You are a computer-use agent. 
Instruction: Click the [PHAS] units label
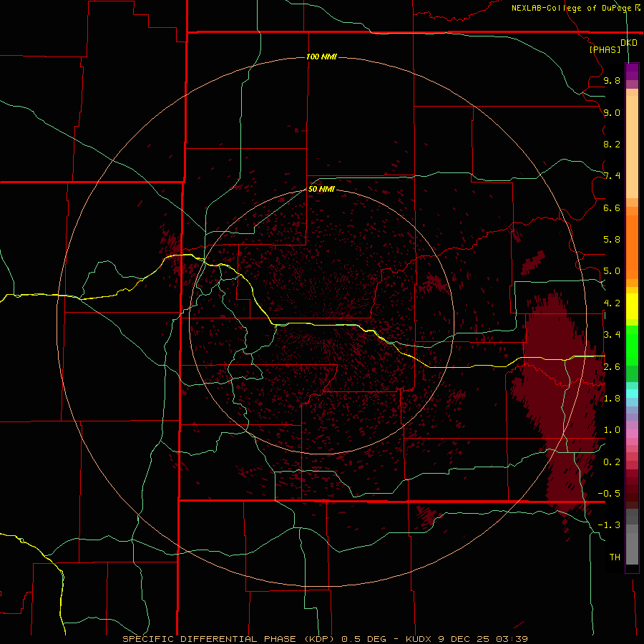coord(605,50)
